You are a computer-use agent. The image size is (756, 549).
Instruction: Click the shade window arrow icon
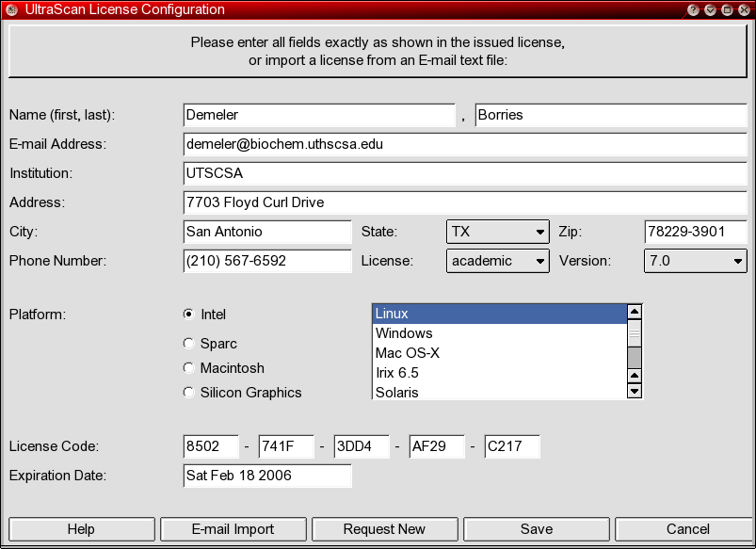pyautogui.click(x=710, y=10)
